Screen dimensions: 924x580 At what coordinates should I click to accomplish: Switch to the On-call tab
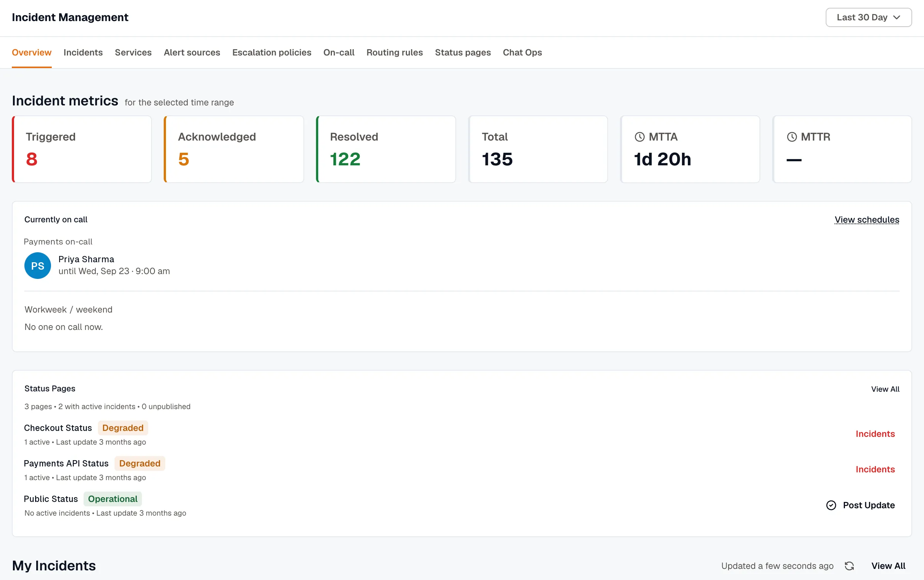pyautogui.click(x=339, y=53)
